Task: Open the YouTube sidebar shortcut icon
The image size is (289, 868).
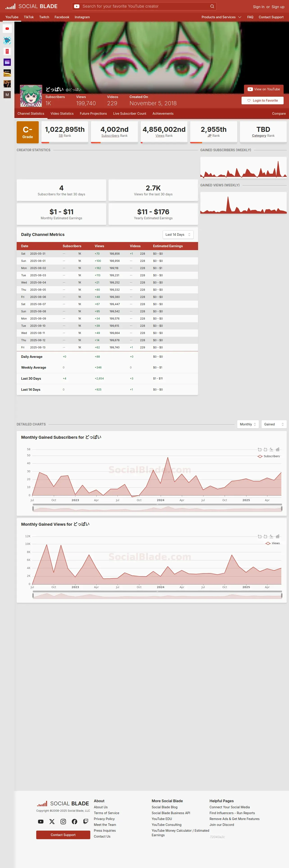Action: [x=7, y=29]
